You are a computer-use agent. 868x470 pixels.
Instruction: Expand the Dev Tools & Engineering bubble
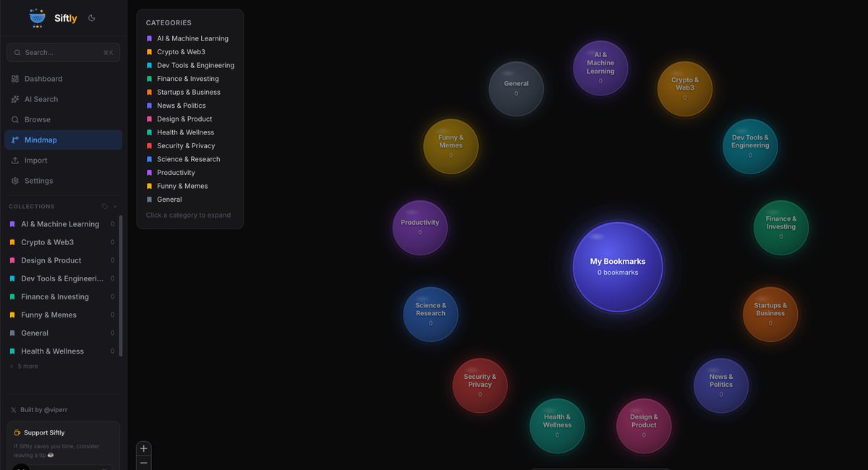click(750, 146)
